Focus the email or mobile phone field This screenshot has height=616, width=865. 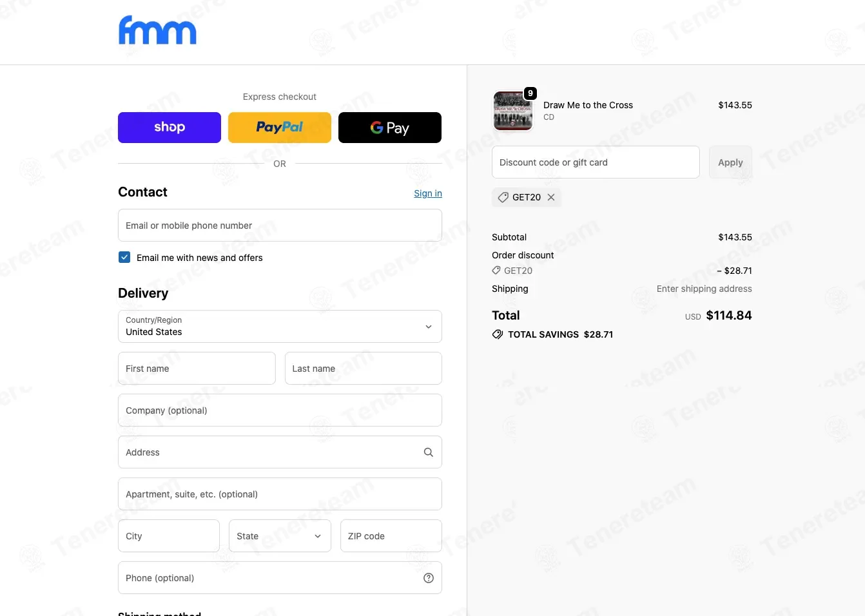(280, 226)
